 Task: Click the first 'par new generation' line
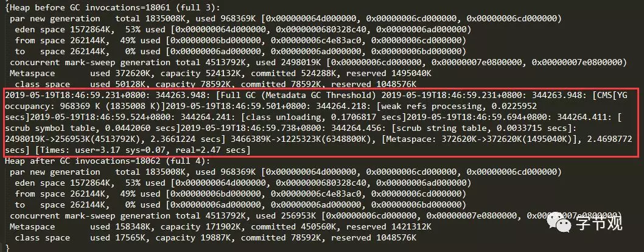285,18
